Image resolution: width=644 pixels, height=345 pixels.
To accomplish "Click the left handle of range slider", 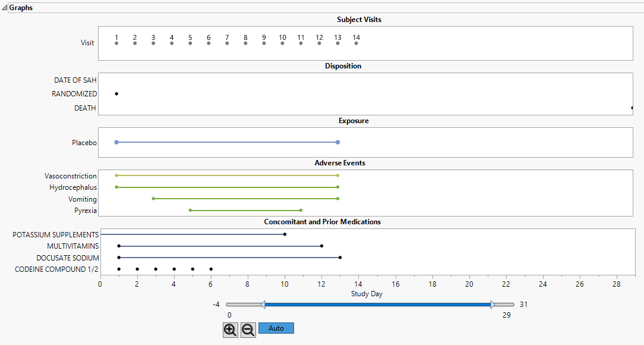I will click(263, 305).
